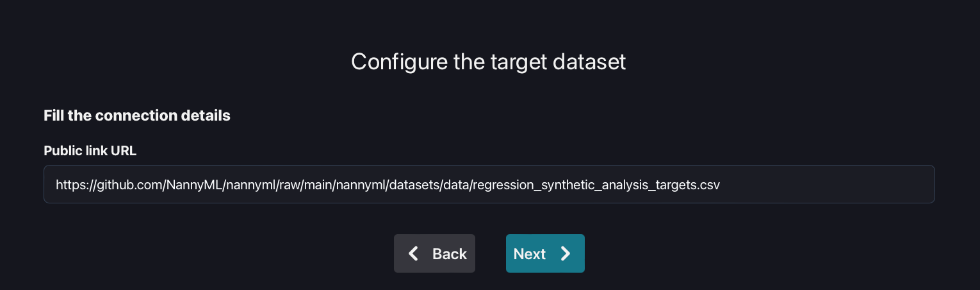Click the right chevron icon on Next

566,253
